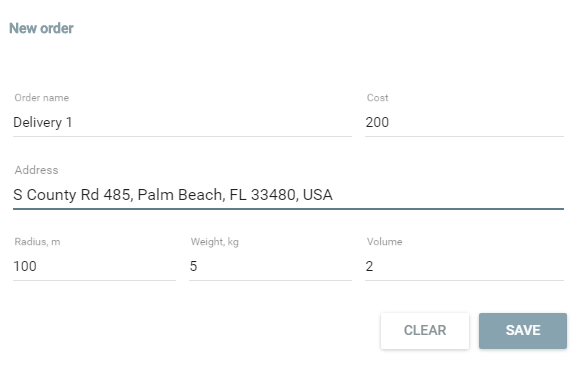Click the Volume field showing 2

click(464, 266)
